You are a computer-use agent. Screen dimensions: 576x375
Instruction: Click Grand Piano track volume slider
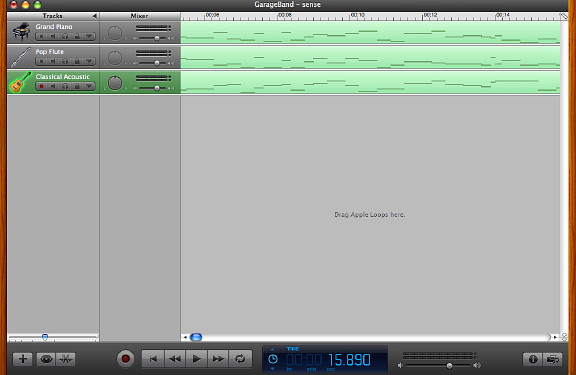coord(157,38)
